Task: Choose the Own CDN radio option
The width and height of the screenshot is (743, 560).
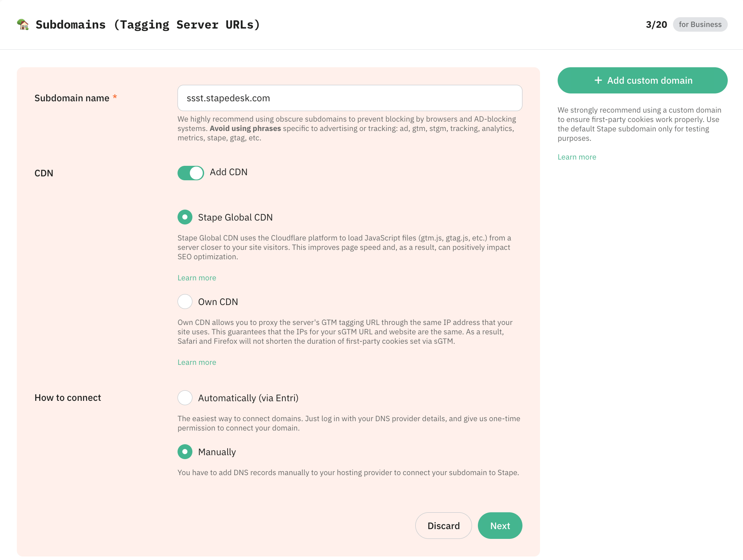Action: [x=185, y=302]
